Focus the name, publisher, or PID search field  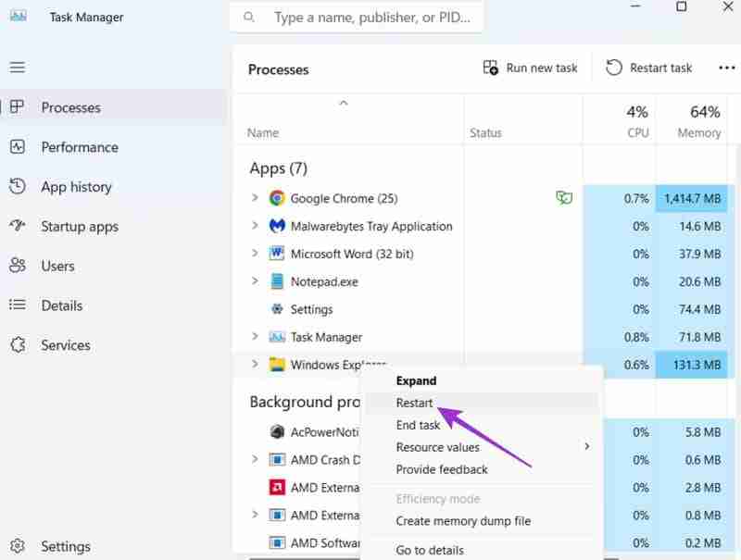[357, 18]
